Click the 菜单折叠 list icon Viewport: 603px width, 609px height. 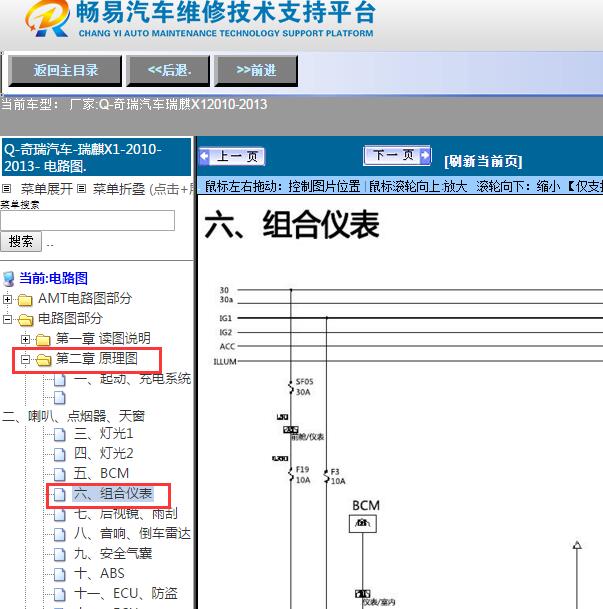81,189
